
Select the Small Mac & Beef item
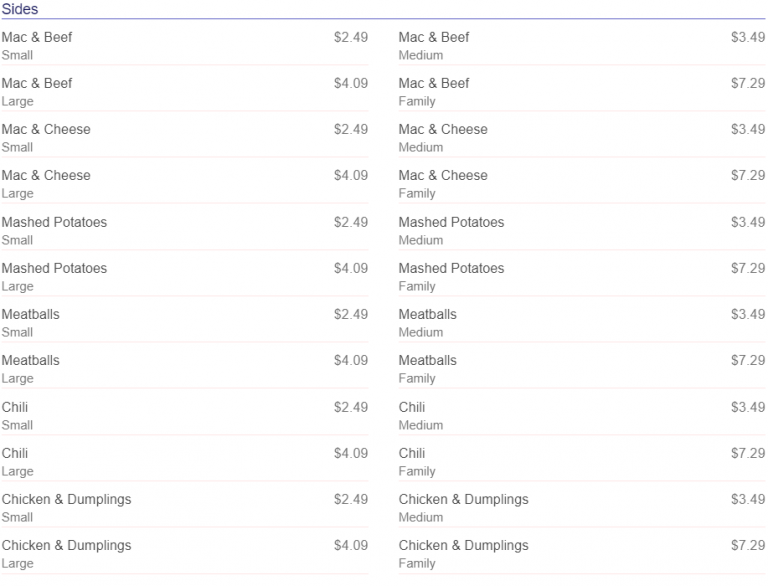(37, 37)
